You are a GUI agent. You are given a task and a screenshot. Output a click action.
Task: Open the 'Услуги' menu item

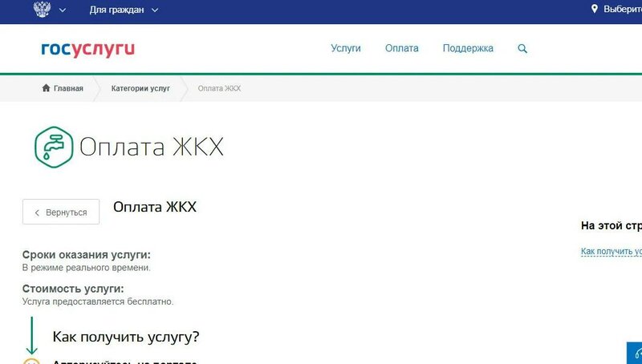tap(346, 48)
